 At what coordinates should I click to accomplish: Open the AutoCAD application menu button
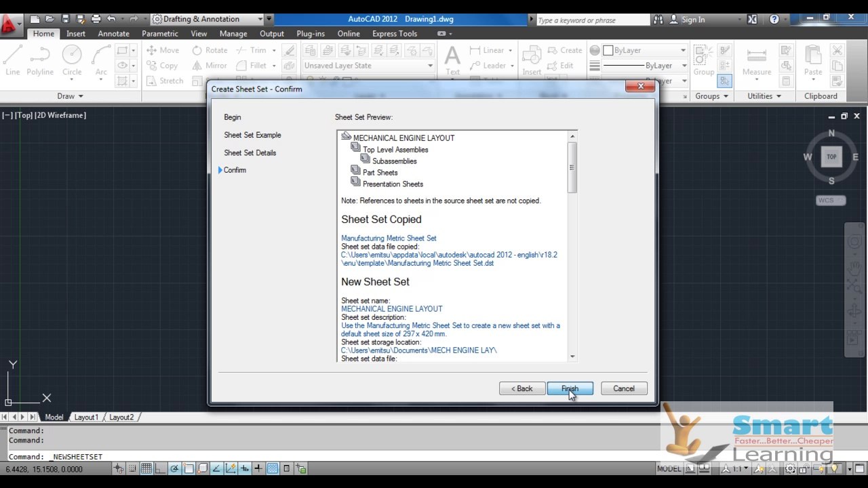click(x=9, y=24)
